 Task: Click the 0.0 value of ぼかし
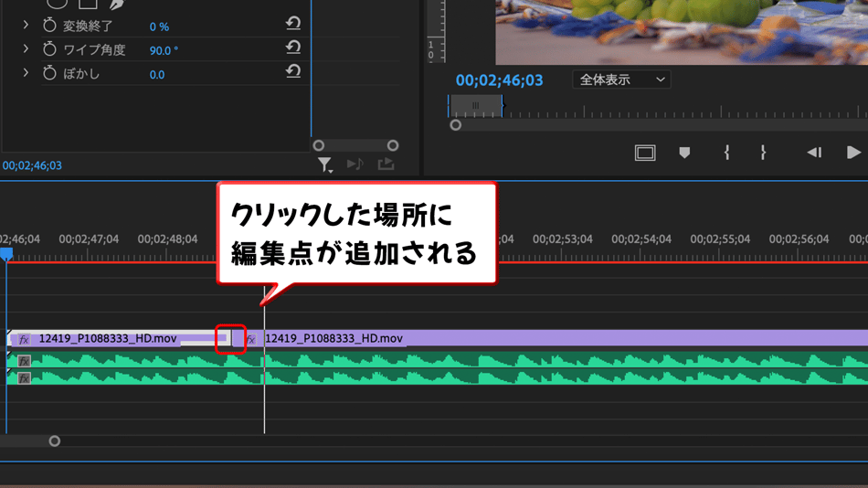point(156,75)
